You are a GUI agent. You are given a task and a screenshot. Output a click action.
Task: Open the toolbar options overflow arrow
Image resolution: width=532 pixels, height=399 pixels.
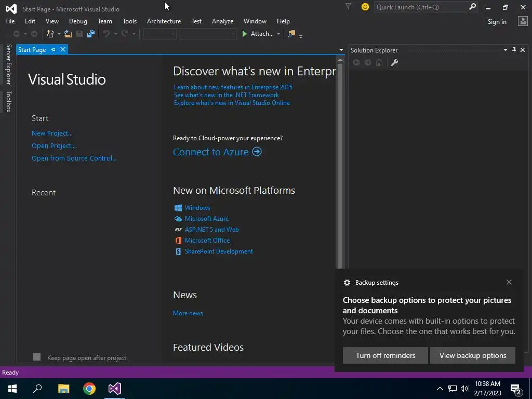[301, 36]
